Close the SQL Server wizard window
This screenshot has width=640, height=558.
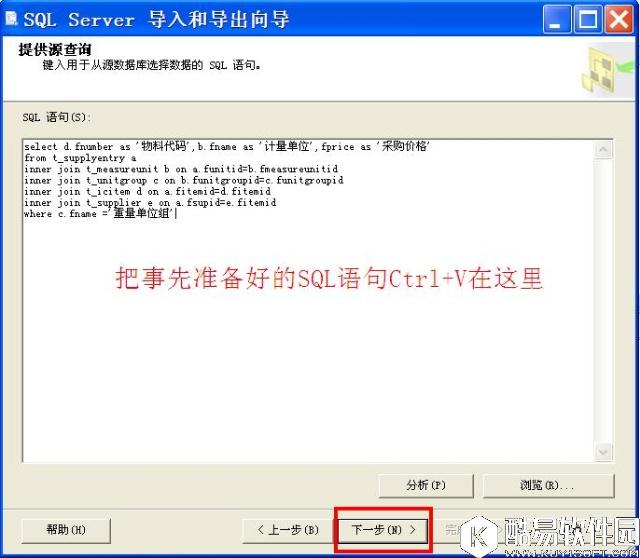(619, 18)
